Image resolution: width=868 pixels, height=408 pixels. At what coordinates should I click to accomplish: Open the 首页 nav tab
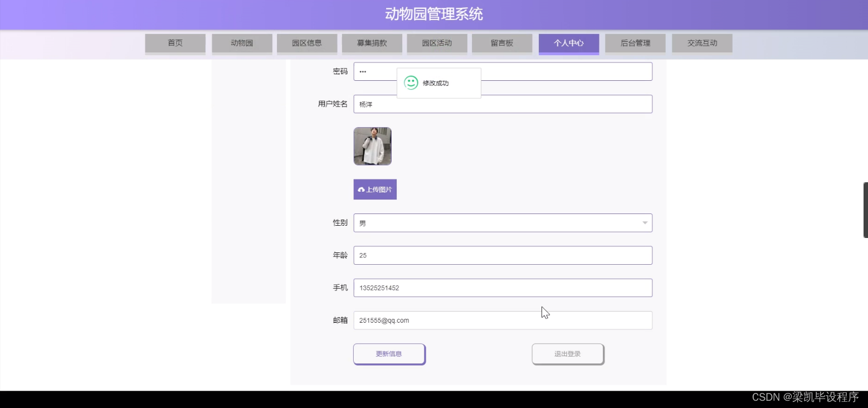tap(175, 43)
